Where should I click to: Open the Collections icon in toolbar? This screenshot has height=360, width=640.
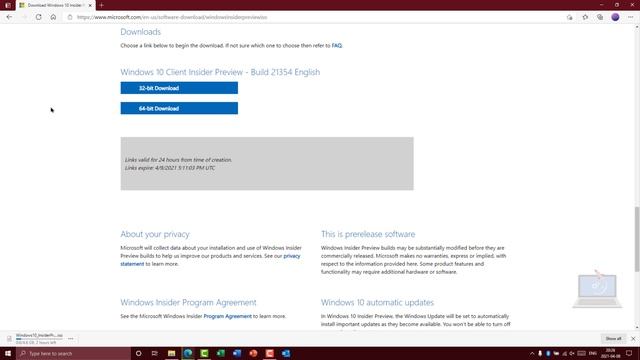[600, 17]
